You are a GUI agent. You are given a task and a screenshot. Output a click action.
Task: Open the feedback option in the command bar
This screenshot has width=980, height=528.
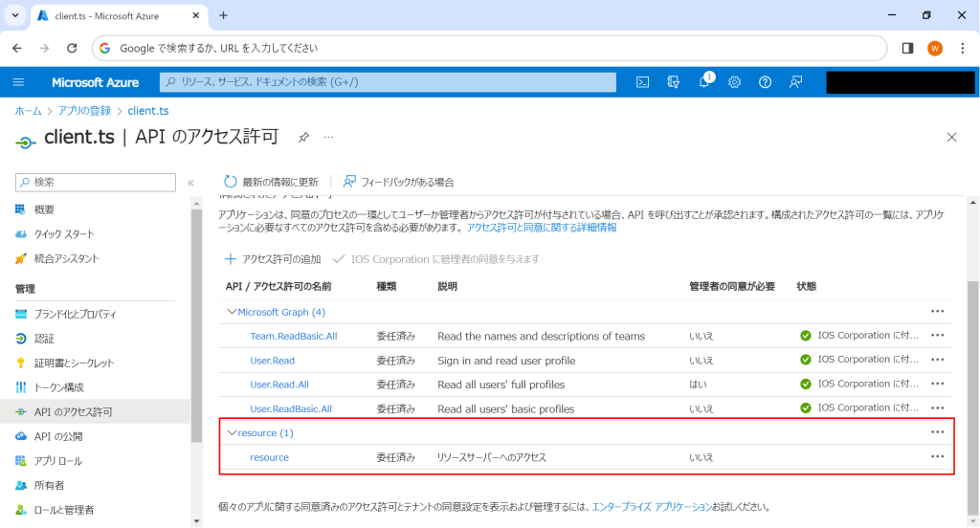pos(398,182)
